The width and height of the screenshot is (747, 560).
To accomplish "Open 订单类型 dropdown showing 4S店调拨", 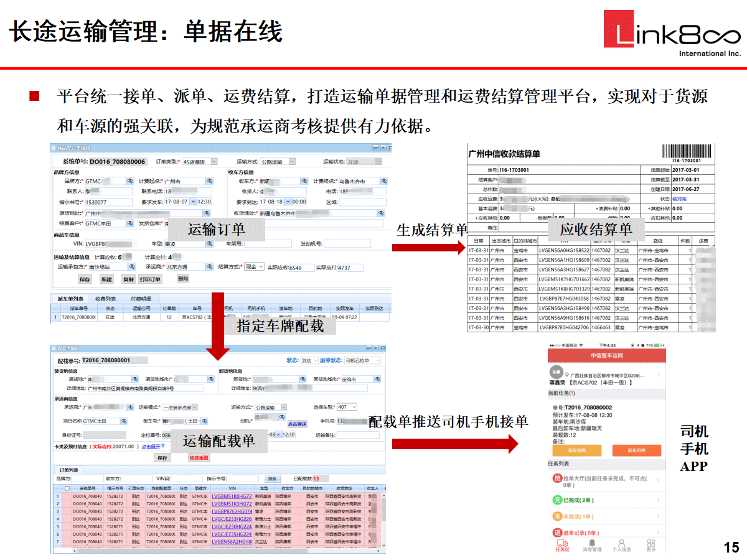I will tap(214, 162).
